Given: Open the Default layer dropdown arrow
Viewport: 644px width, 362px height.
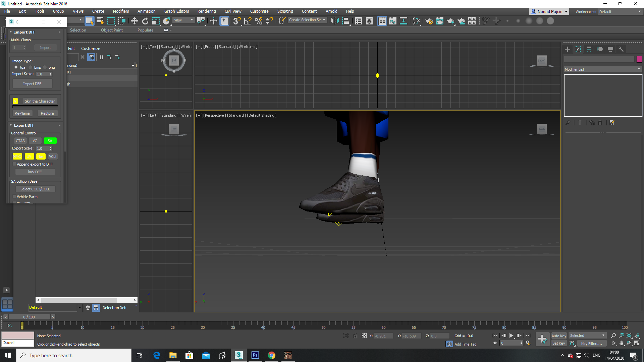Looking at the screenshot, I should (79, 308).
